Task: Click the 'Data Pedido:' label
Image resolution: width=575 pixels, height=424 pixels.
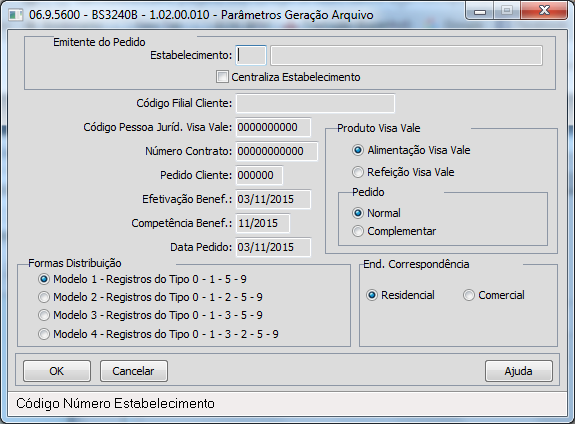Action: point(201,247)
